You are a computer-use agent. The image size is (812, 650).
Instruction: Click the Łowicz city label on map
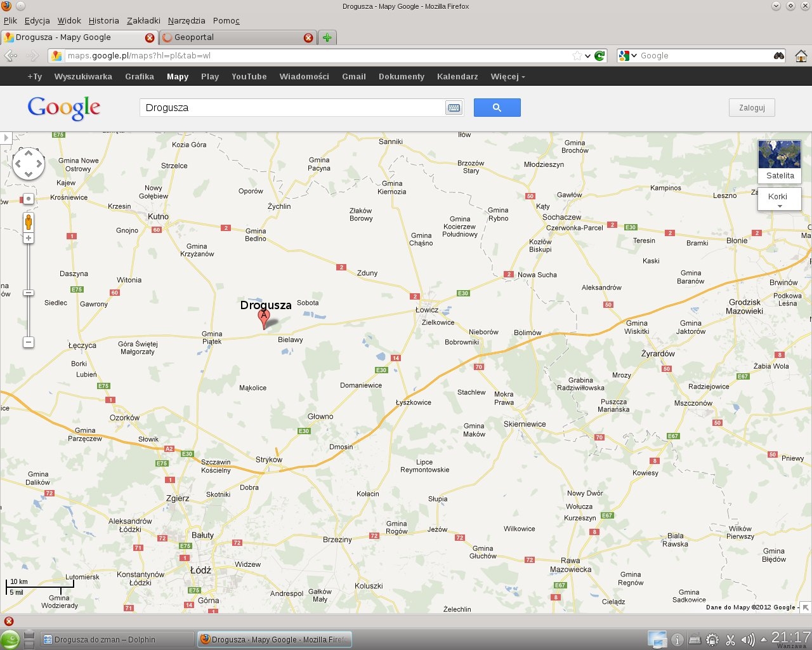427,310
